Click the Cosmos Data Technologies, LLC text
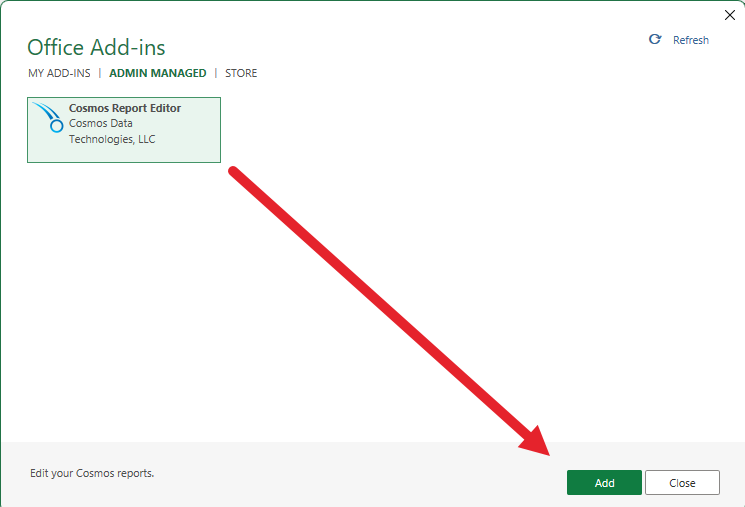 pos(112,131)
